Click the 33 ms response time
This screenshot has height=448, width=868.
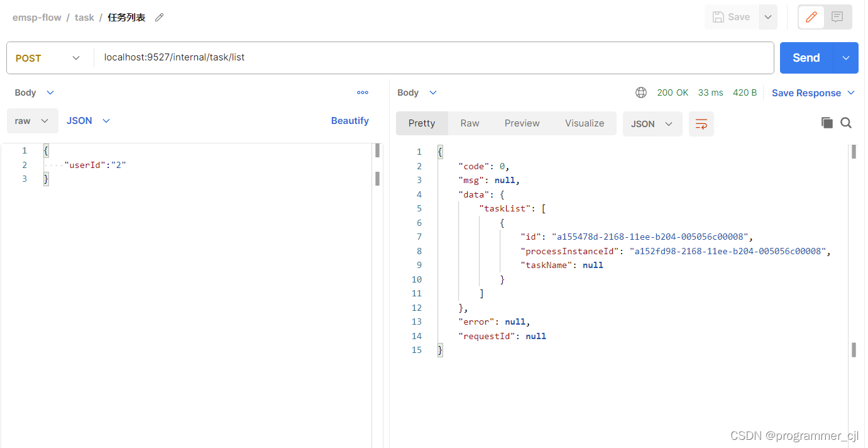point(711,92)
